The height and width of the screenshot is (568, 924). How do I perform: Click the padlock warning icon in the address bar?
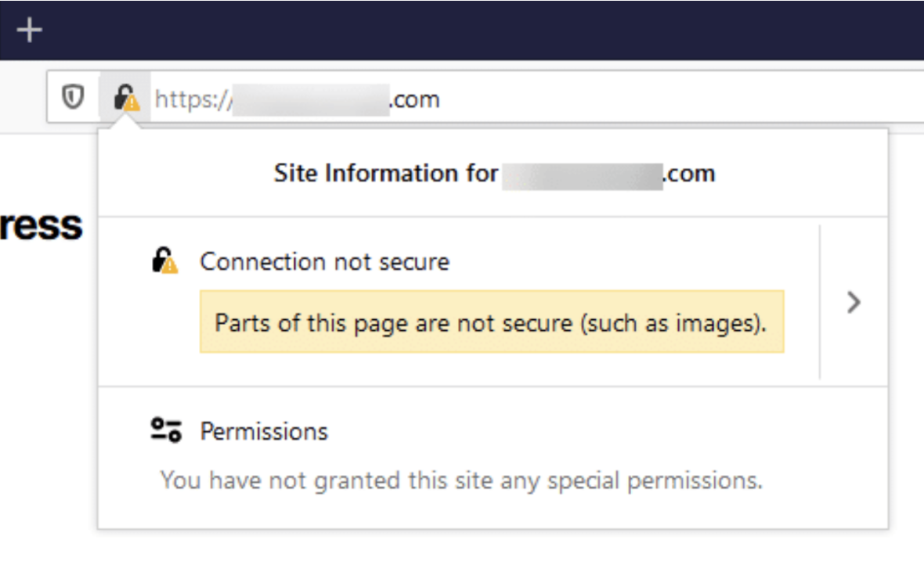tap(125, 99)
